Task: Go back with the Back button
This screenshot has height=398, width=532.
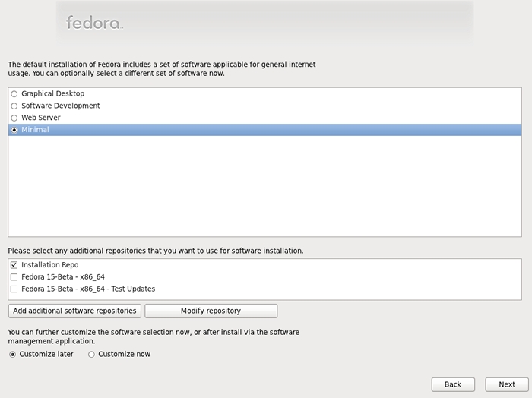Action: 453,384
